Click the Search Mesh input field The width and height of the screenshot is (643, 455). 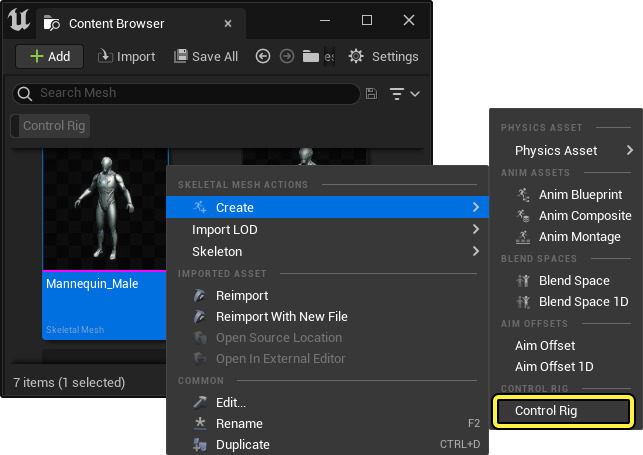[186, 93]
